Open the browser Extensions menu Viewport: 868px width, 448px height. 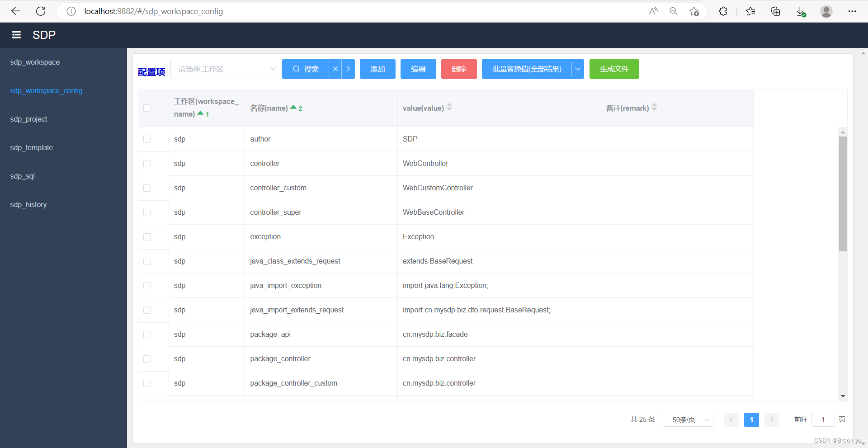tap(723, 11)
